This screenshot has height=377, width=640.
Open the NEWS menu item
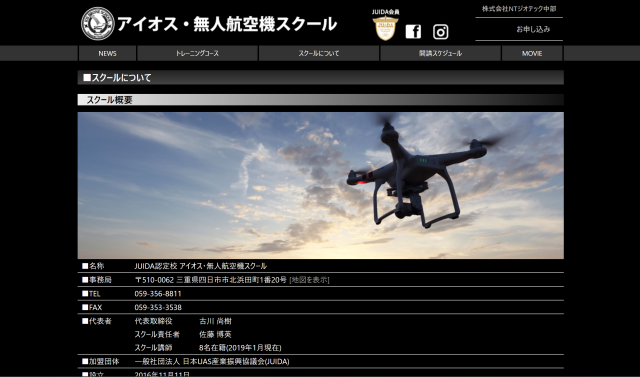point(107,53)
